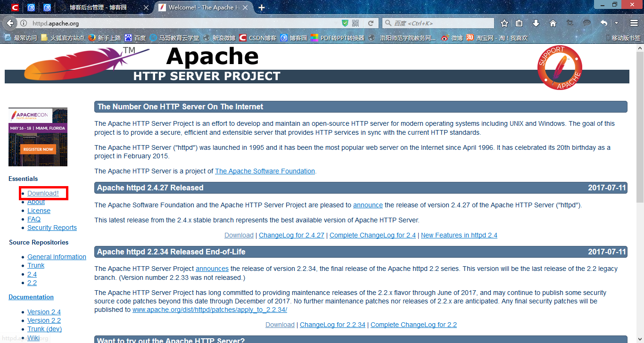Click the Apache feather logo
The height and width of the screenshot is (343, 644).
[86, 63]
